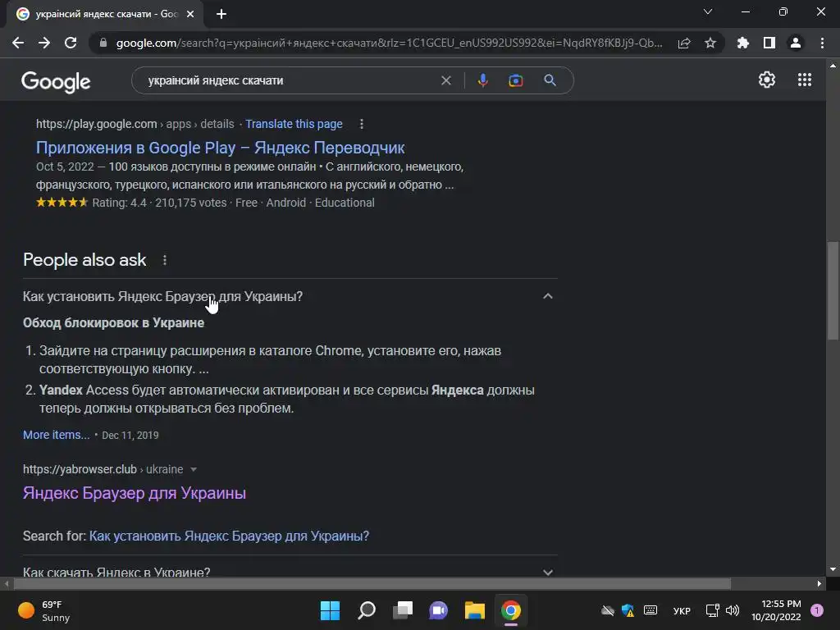Open Teams Chat from taskbar
Screen dimensions: 840x630
click(438, 610)
